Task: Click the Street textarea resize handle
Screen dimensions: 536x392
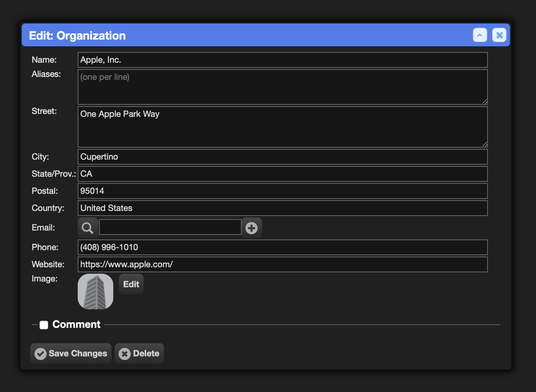Action: [485, 144]
